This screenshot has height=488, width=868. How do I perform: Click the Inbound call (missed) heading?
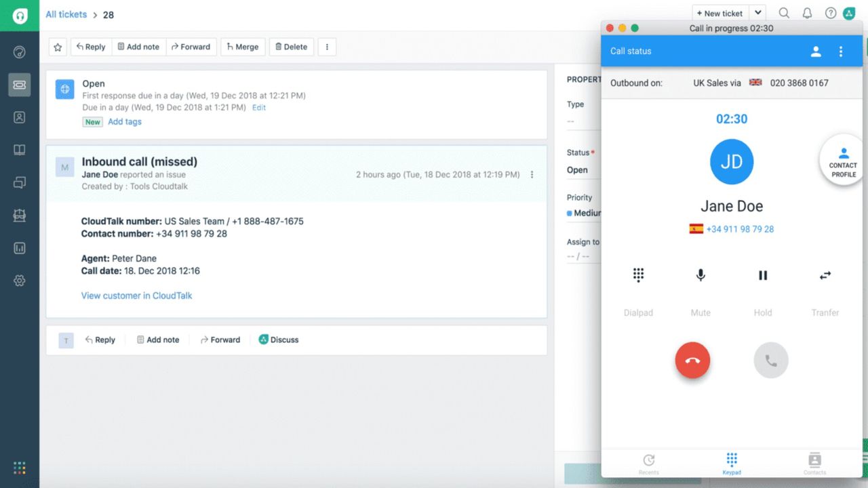point(140,162)
